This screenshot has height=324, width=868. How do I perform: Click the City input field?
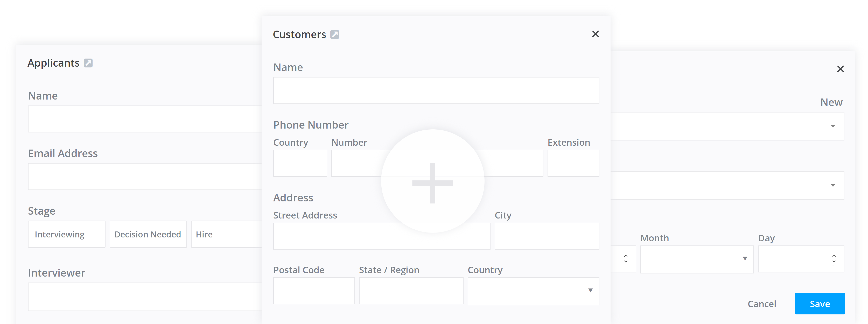[547, 236]
